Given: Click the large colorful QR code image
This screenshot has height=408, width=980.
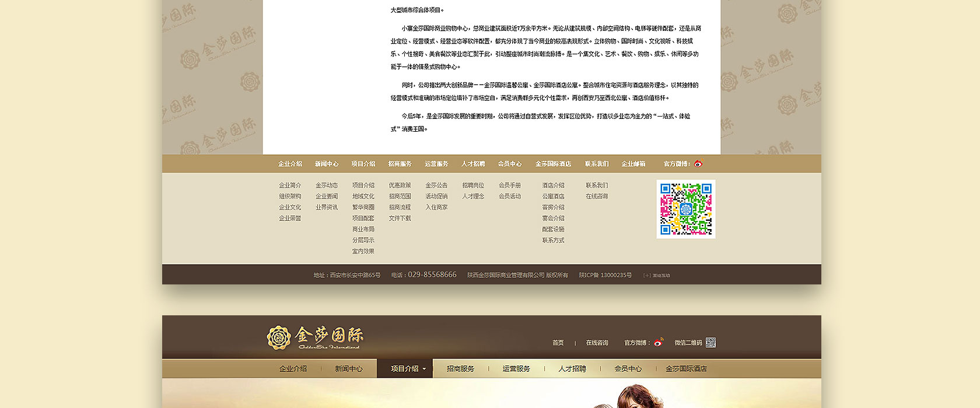Looking at the screenshot, I should click(686, 209).
